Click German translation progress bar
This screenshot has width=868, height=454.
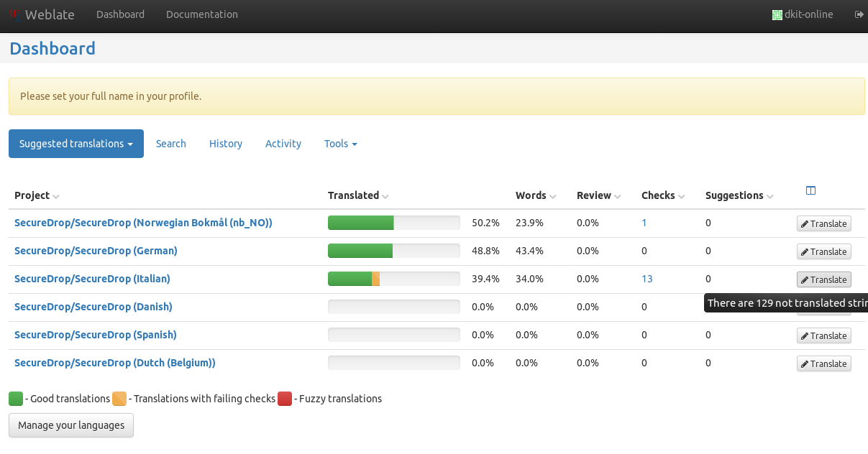click(394, 251)
